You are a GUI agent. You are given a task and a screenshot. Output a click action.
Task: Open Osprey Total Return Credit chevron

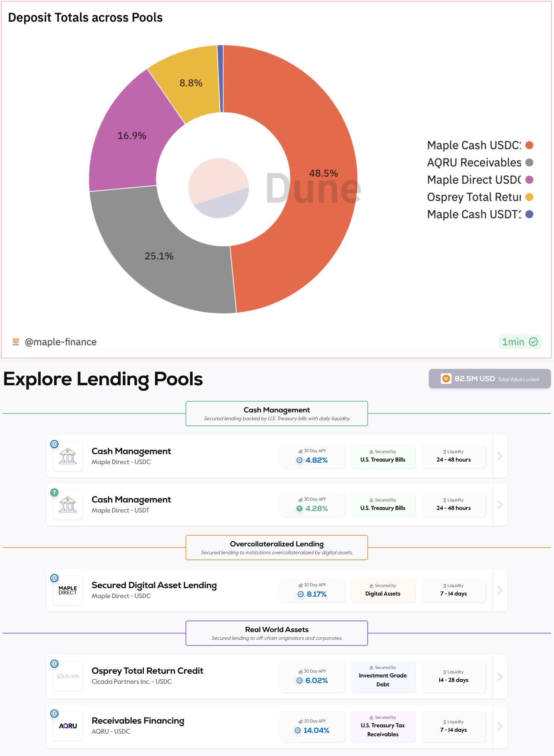coord(500,677)
